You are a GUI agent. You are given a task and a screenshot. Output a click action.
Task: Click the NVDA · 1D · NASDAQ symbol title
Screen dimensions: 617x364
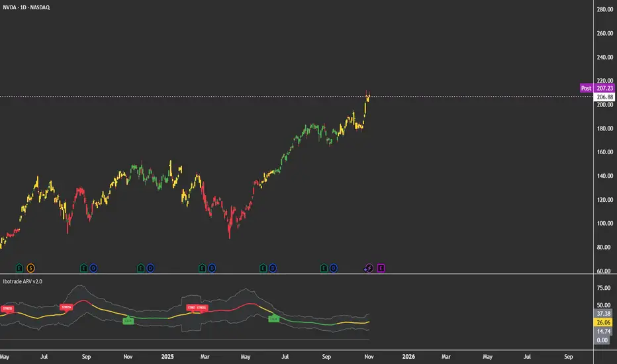26,7
